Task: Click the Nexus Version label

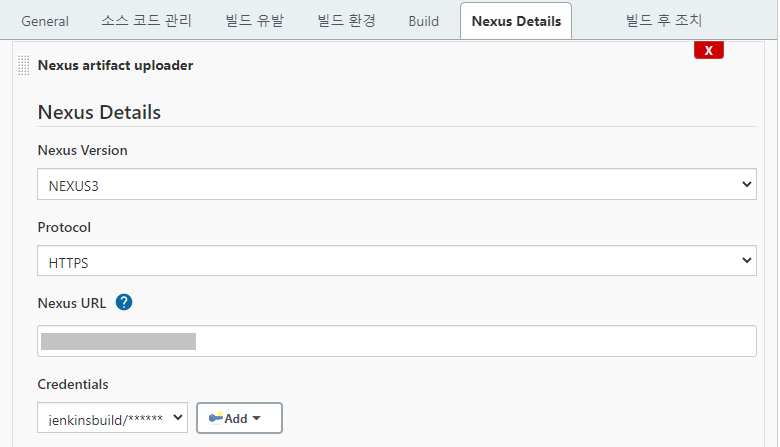Action: (83, 150)
